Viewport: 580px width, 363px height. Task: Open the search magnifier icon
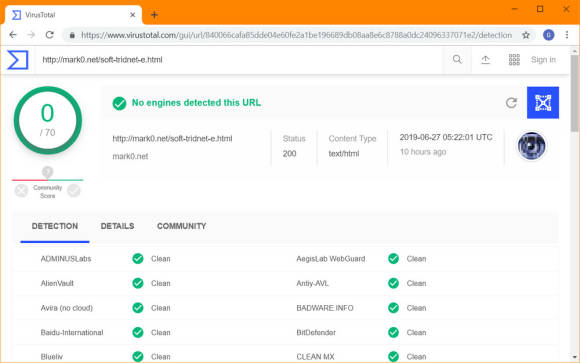pyautogui.click(x=457, y=59)
